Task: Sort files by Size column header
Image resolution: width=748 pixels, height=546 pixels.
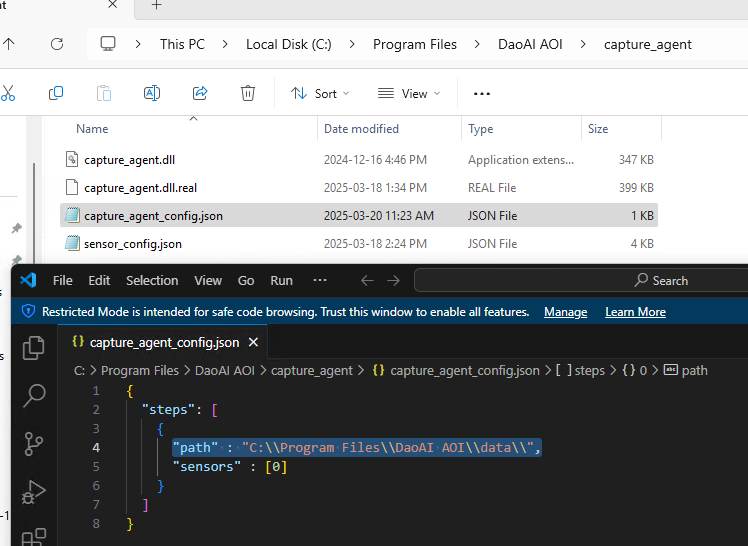Action: pyautogui.click(x=598, y=129)
